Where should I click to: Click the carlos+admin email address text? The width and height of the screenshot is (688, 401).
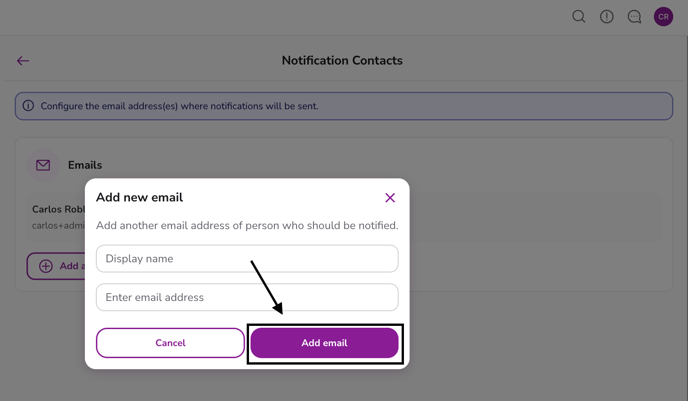tap(58, 227)
